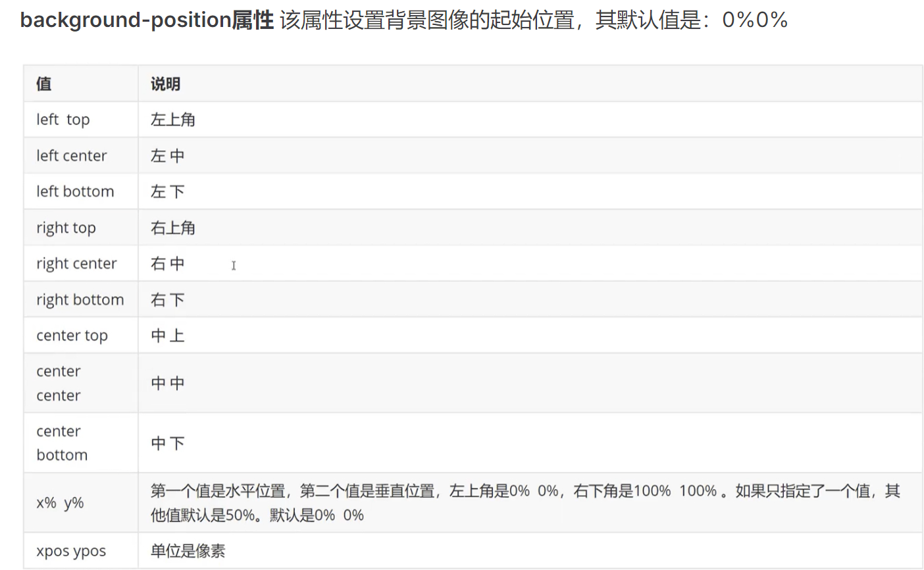Image resolution: width=924 pixels, height=570 pixels.
Task: Click the 说明 column header
Action: point(165,84)
